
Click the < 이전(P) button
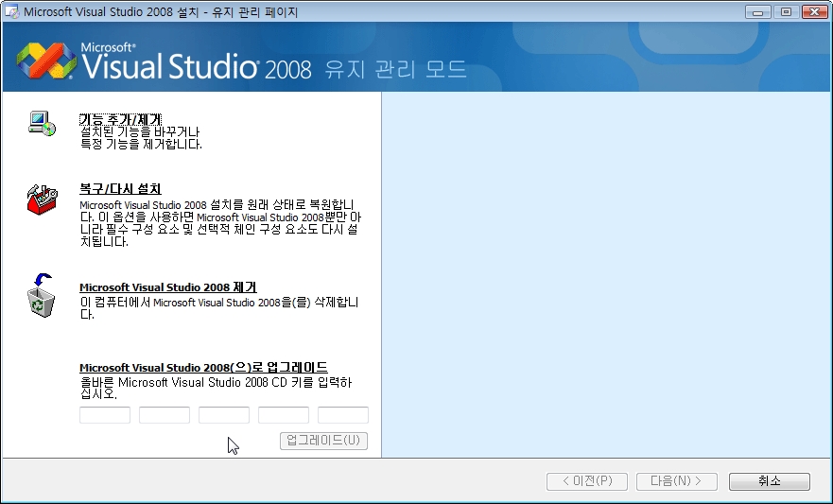pos(587,481)
